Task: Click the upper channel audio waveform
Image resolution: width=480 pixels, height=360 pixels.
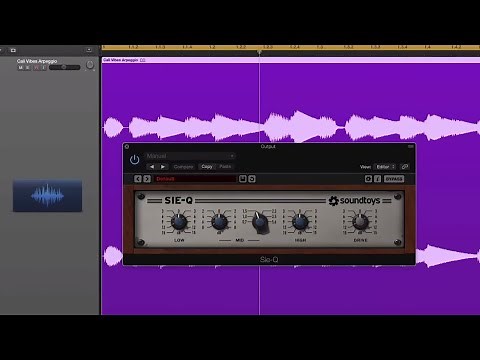Action: click(x=291, y=127)
